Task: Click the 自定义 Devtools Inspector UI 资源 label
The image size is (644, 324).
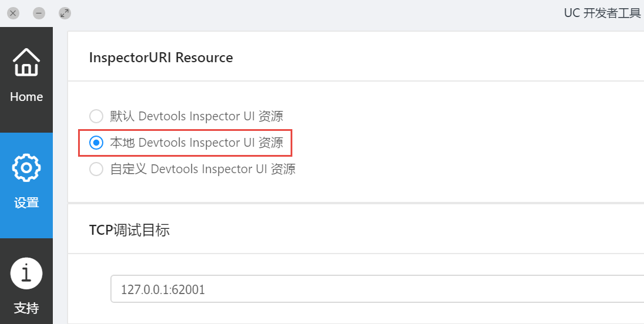Action: 203,170
